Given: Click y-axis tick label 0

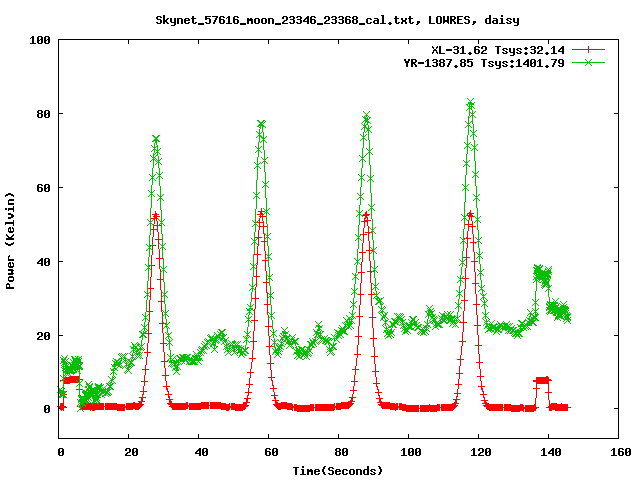Looking at the screenshot, I should (47, 409).
